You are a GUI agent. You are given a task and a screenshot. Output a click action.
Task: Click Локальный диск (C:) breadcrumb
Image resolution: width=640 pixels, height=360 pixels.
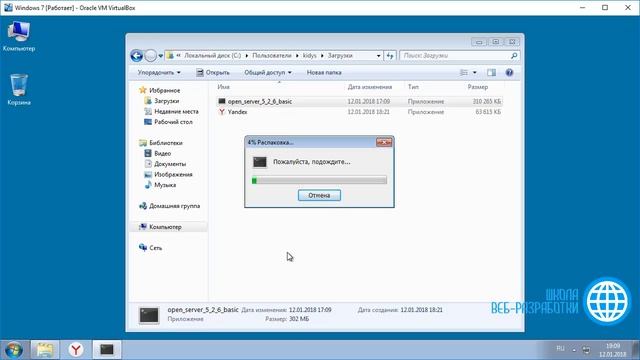pyautogui.click(x=212, y=56)
